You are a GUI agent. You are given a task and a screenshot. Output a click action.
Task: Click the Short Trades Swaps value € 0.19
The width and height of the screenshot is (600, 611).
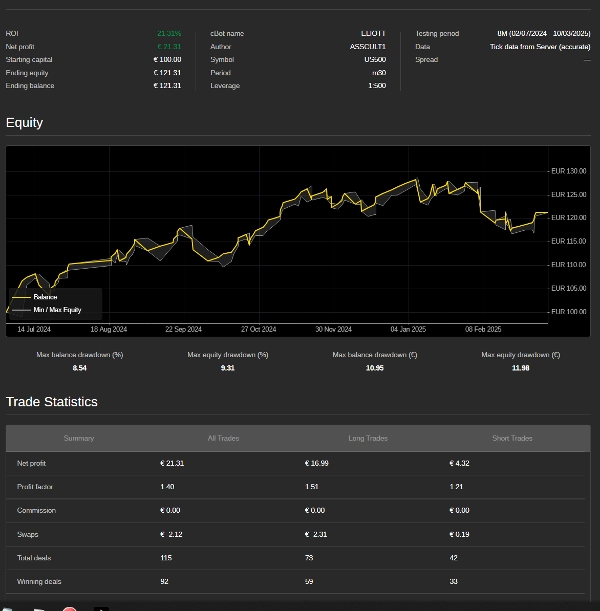point(459,534)
